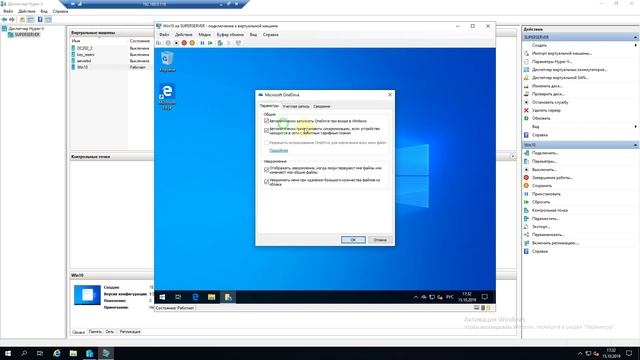
Task: Click Import Virtual Machine action
Action: 562,53
